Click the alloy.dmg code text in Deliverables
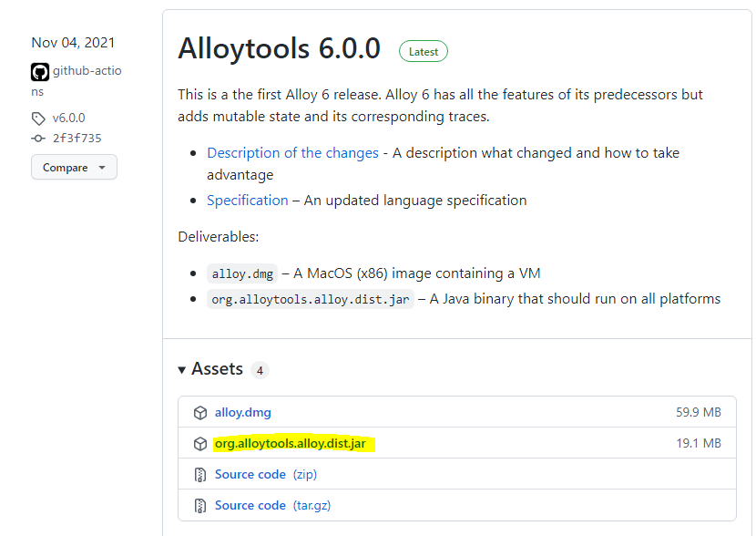The height and width of the screenshot is (536, 756). [242, 274]
